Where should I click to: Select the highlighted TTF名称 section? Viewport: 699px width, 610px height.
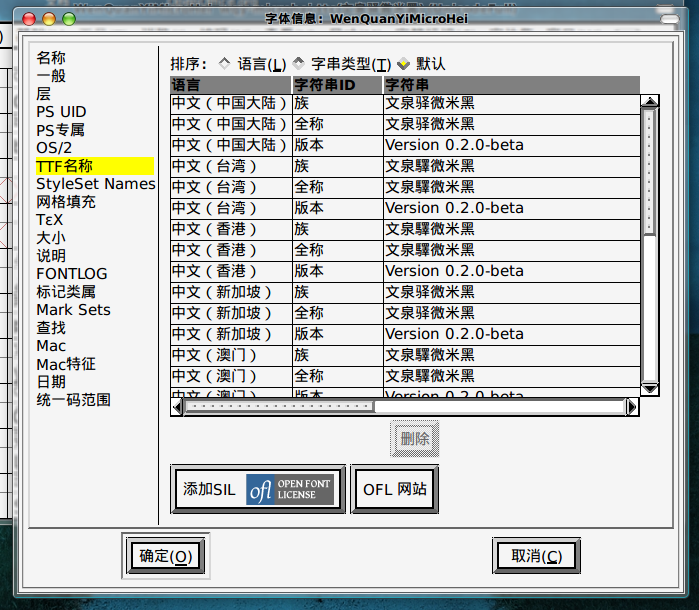pyautogui.click(x=95, y=166)
